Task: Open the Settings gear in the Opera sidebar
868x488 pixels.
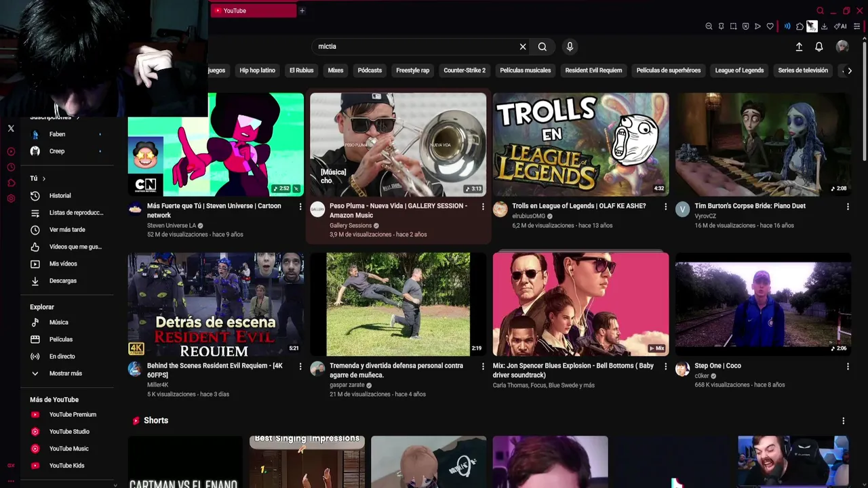Action: (x=11, y=199)
